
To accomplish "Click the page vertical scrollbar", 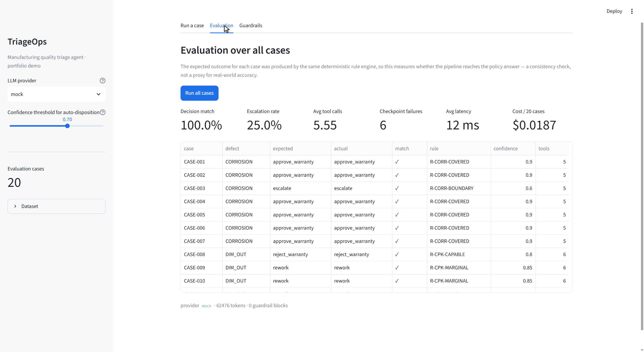I will 642,176.
